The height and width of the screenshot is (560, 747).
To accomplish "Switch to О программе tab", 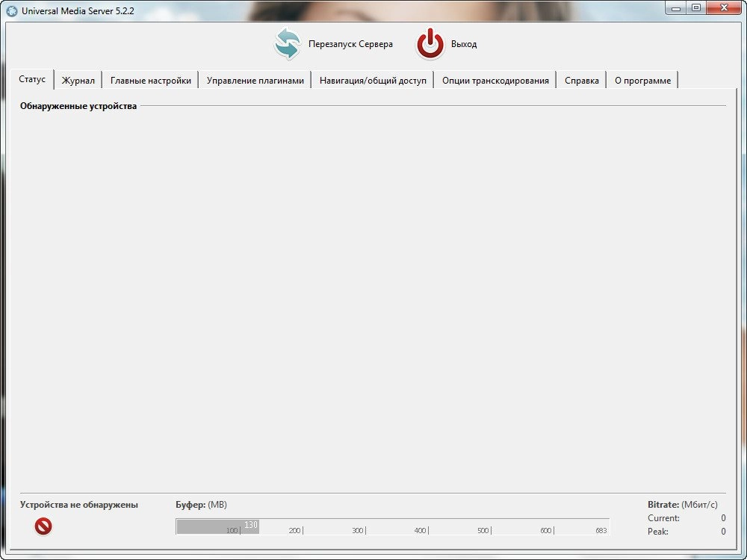I will (x=642, y=81).
